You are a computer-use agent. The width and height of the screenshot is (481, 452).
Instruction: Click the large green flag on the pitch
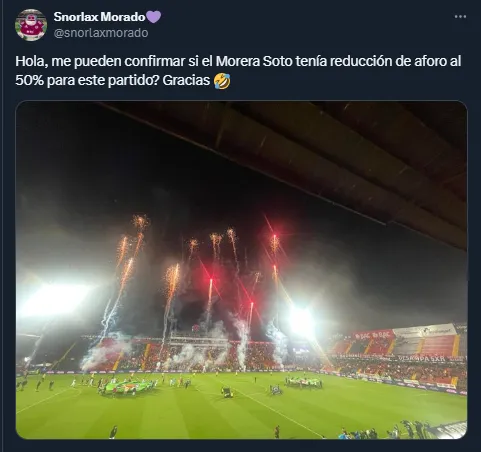point(126,387)
